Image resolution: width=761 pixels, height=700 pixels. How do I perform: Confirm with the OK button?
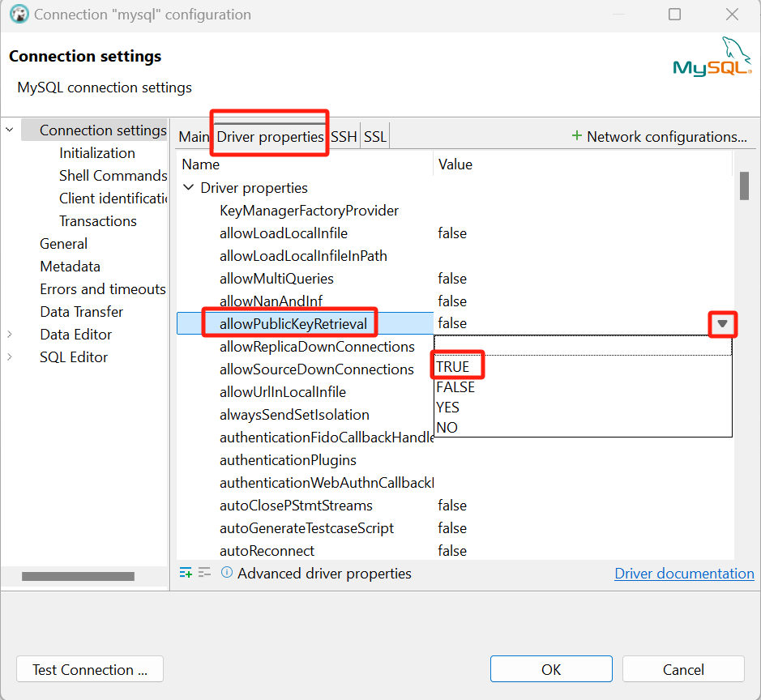pos(551,669)
